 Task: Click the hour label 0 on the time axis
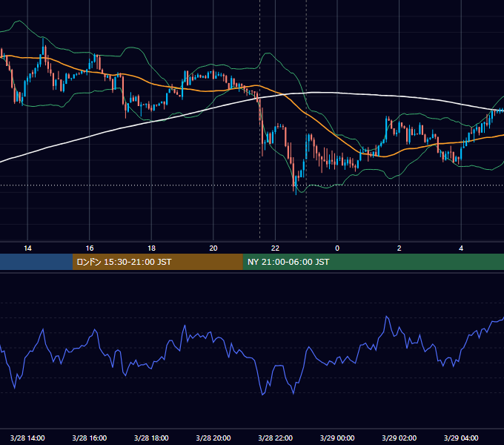[337, 248]
